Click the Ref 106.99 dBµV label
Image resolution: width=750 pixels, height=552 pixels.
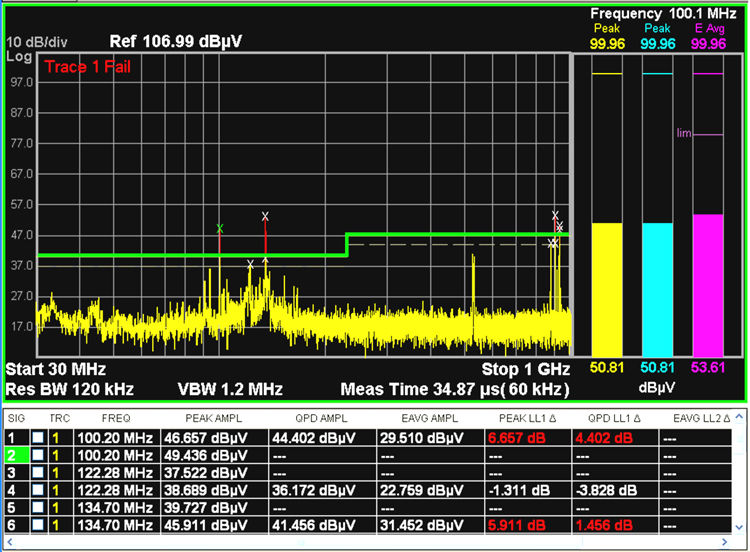175,41
